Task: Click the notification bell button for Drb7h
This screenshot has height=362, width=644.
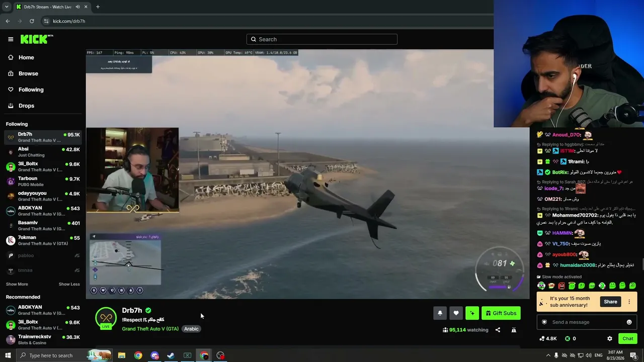Action: [440, 313]
